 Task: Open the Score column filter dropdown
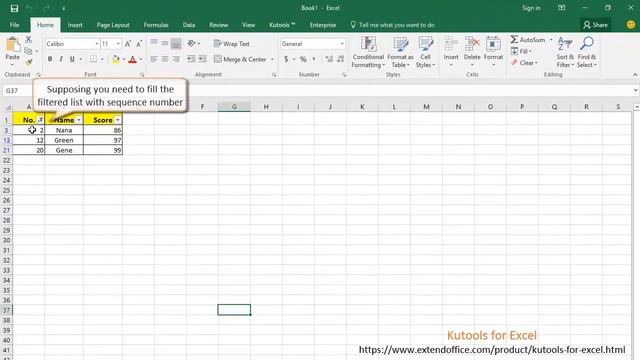point(118,120)
